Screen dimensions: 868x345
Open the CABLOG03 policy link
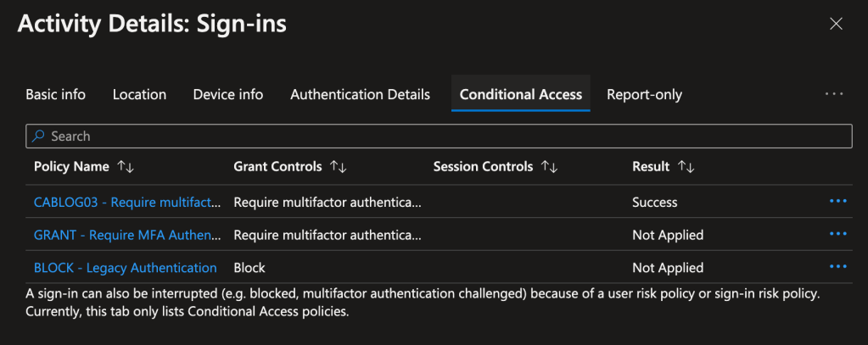click(127, 202)
